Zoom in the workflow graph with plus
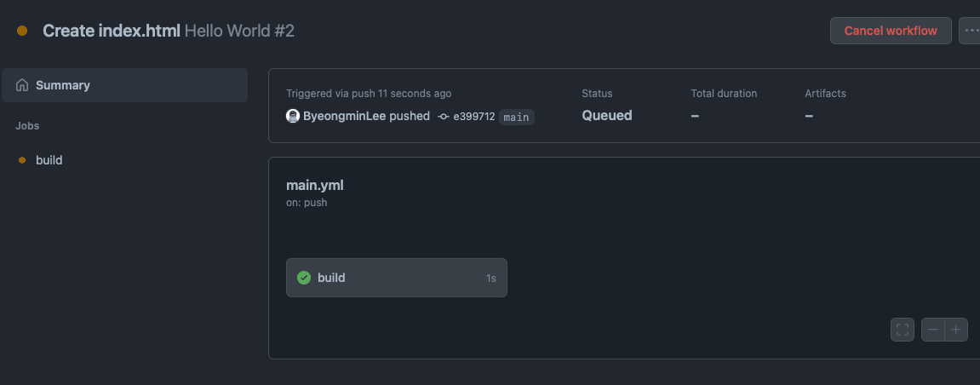Viewport: 980px width, 385px height. [x=956, y=330]
